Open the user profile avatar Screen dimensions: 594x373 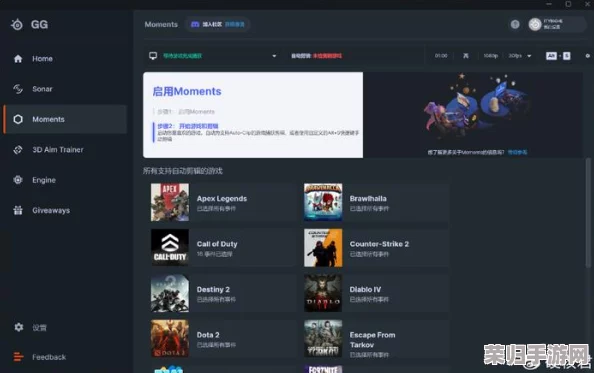pos(535,25)
